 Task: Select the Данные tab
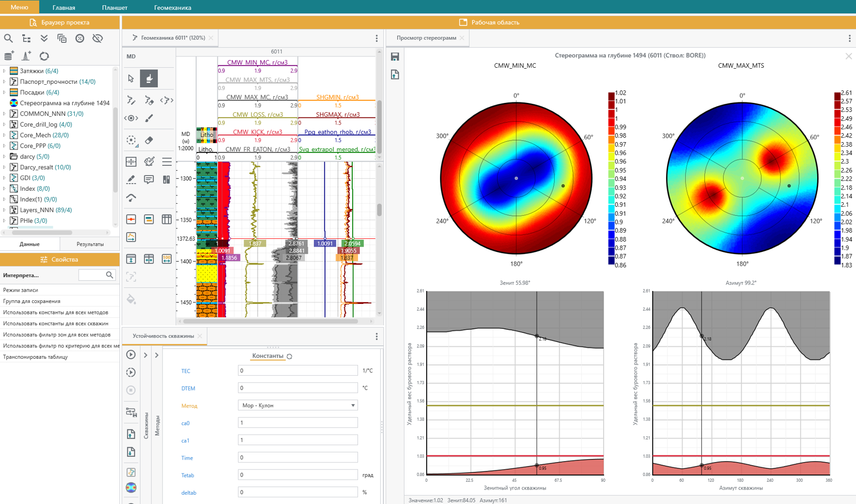click(x=29, y=244)
